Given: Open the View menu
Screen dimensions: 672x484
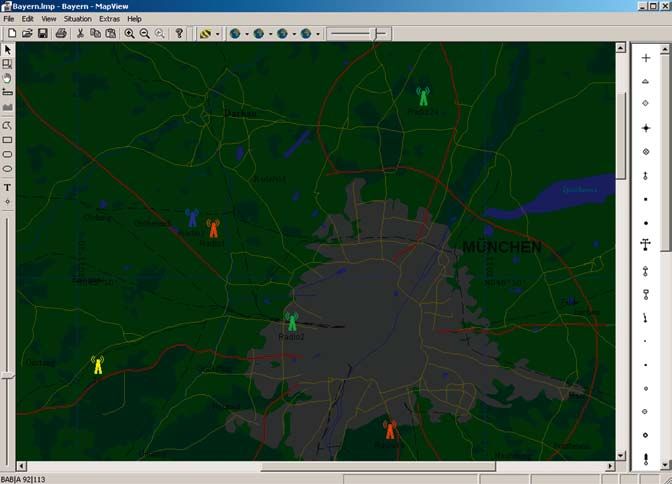Looking at the screenshot, I should coord(48,19).
